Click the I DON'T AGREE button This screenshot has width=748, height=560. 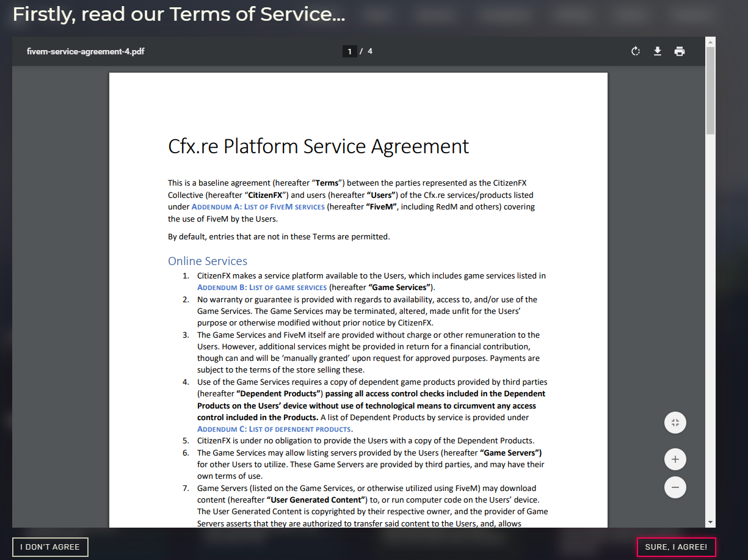pyautogui.click(x=50, y=547)
